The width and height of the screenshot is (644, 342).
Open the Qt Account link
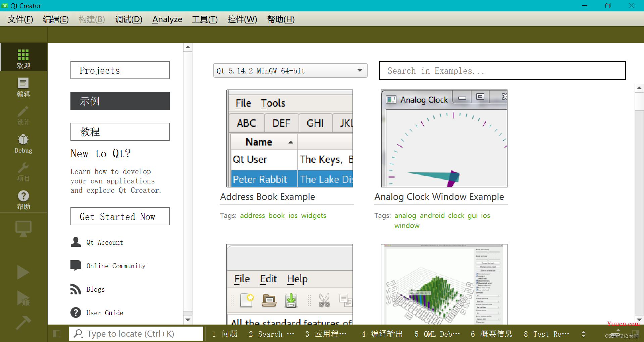pyautogui.click(x=105, y=242)
